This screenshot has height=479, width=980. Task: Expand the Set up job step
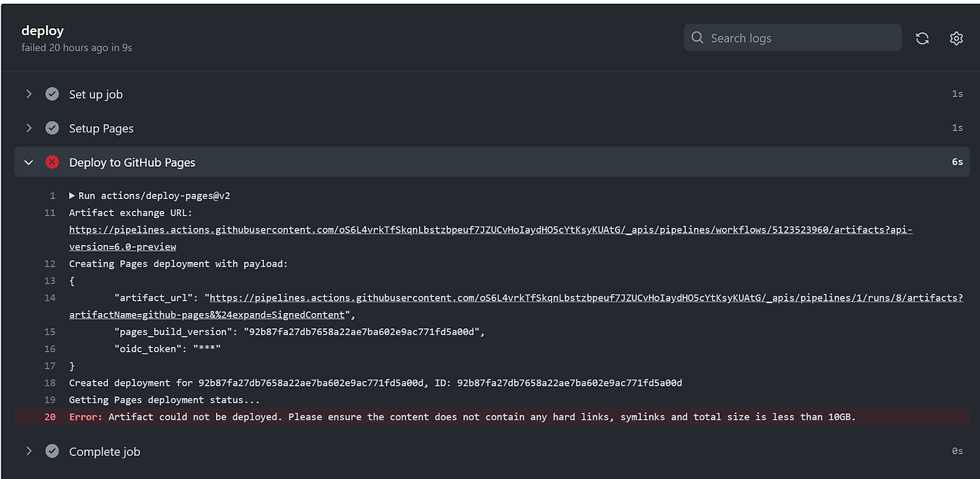pos(28,93)
